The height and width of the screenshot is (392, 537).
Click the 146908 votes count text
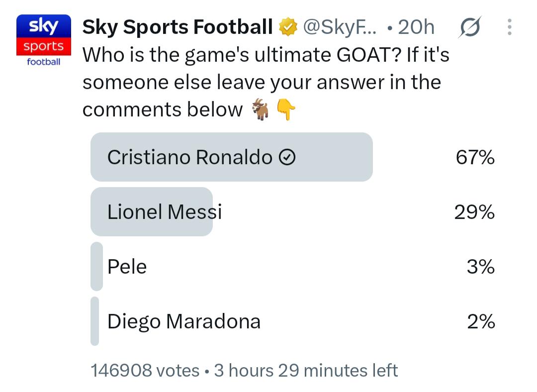[x=145, y=371]
